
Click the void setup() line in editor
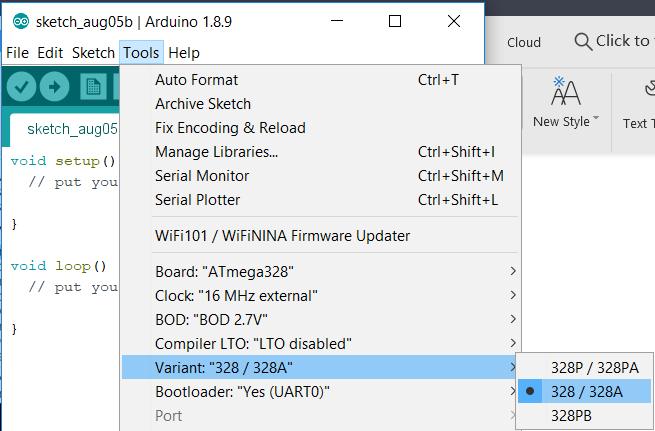63,161
